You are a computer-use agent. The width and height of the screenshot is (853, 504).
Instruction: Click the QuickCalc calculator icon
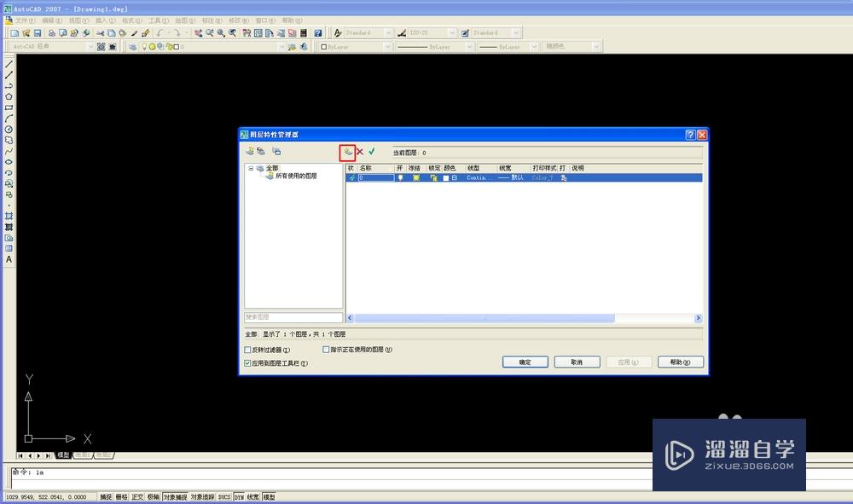(x=304, y=33)
